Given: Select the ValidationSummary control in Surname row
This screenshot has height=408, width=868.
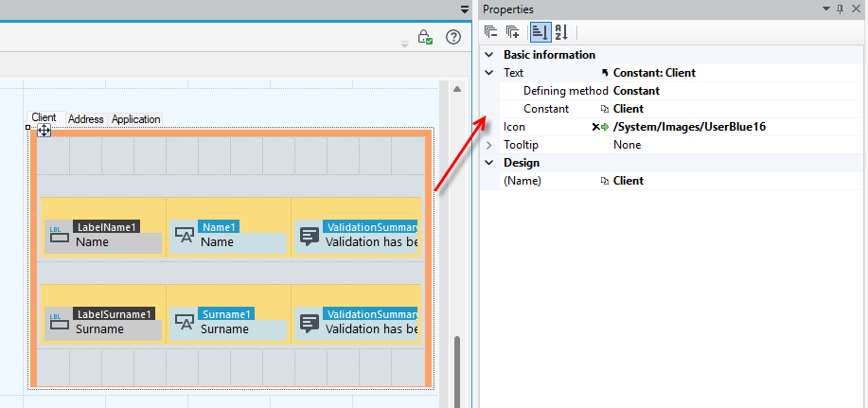Looking at the screenshot, I should 356,322.
